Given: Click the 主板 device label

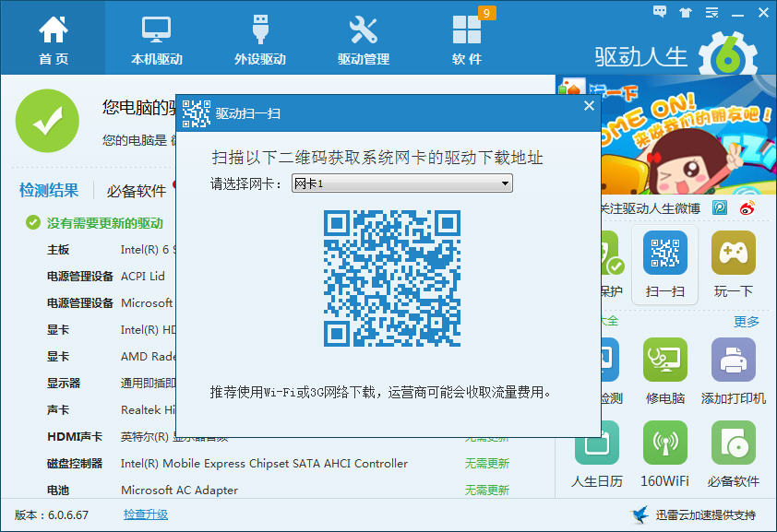Looking at the screenshot, I should (58, 250).
